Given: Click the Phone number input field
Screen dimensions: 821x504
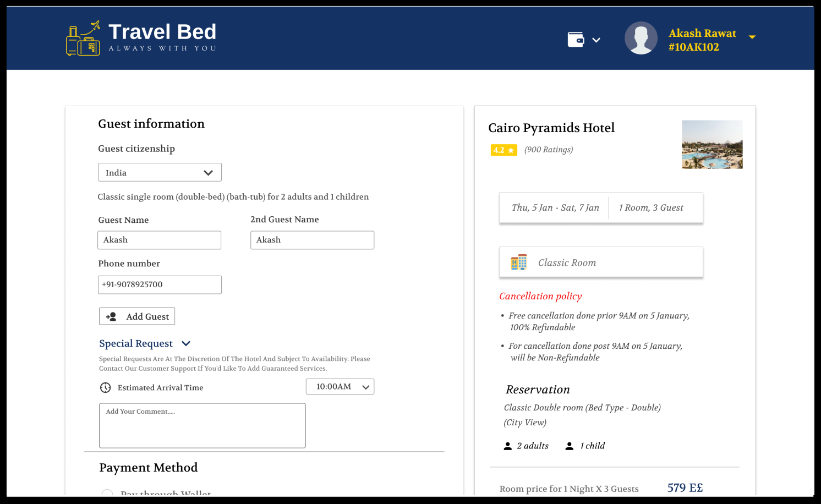Looking at the screenshot, I should (x=160, y=284).
